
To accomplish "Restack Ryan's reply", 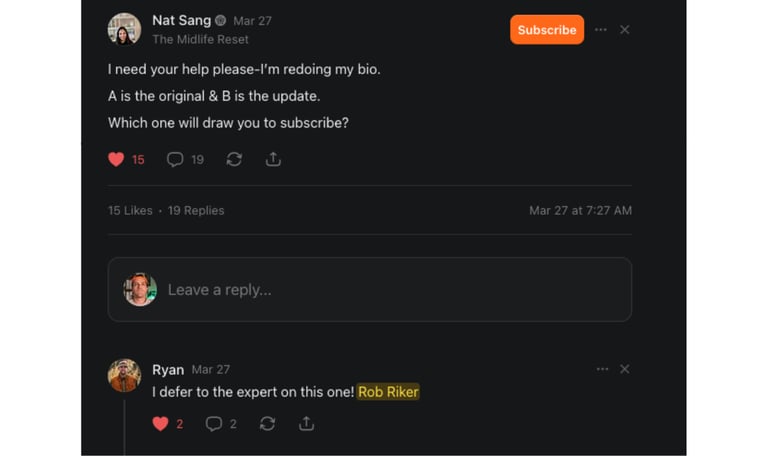I will (x=267, y=424).
